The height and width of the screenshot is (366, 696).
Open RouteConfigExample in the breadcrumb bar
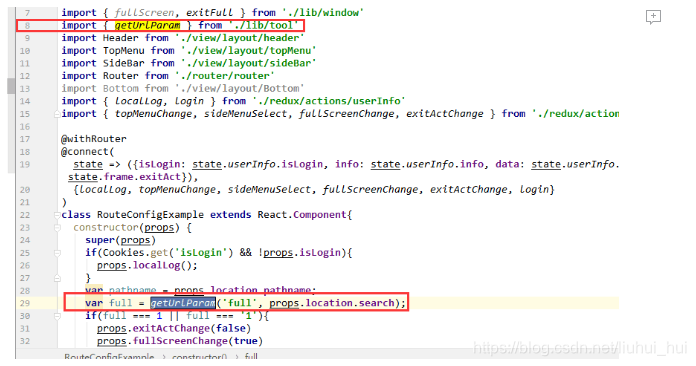tap(109, 357)
